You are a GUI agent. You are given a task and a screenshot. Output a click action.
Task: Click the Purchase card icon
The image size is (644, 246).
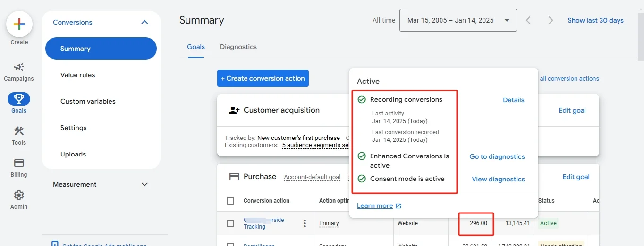pos(234,177)
